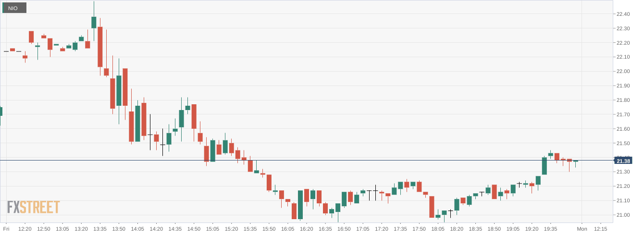This screenshot has height=235, width=644.
Task: Select the 17:50 time axis label
Action: [419, 229]
